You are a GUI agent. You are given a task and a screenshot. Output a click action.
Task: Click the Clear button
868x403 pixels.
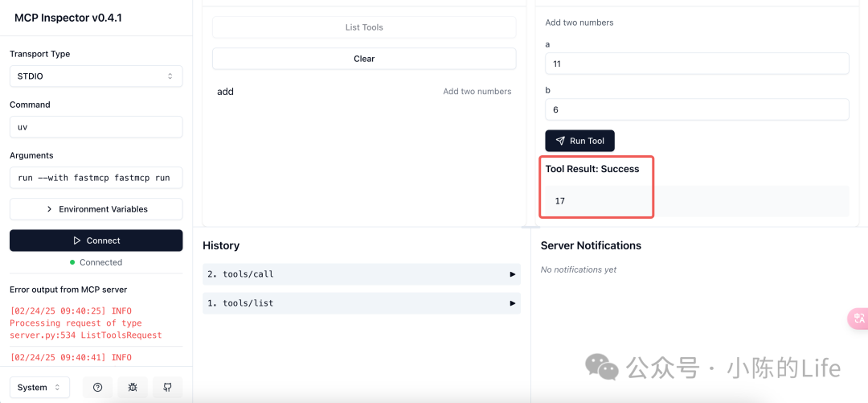(364, 59)
